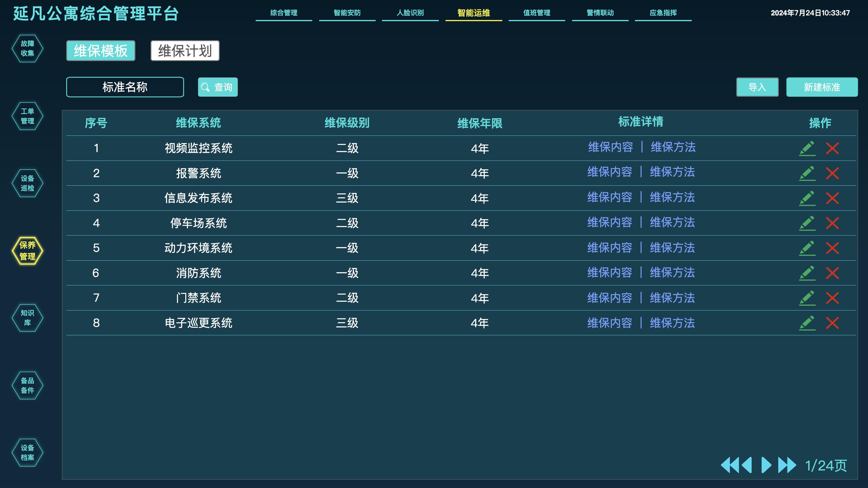Open 维保内容 for 消防系统
The height and width of the screenshot is (488, 868).
(x=610, y=273)
